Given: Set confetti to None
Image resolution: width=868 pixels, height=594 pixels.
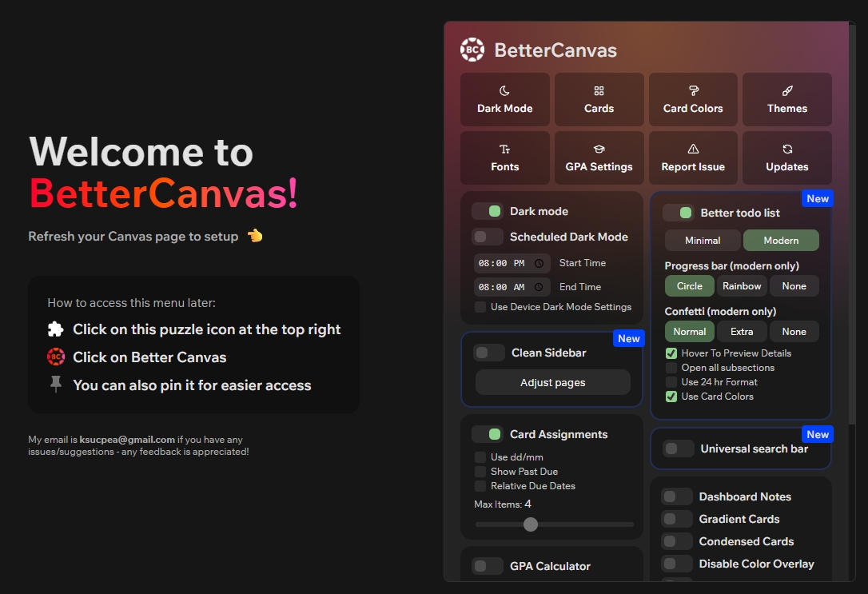Looking at the screenshot, I should point(794,332).
